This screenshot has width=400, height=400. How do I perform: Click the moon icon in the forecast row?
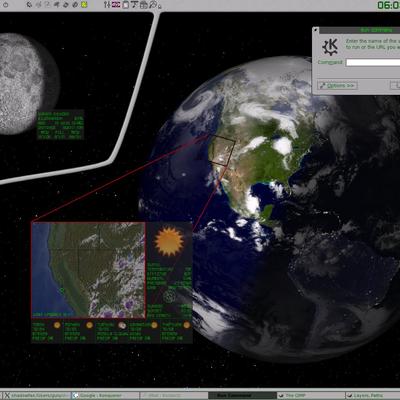point(122,325)
